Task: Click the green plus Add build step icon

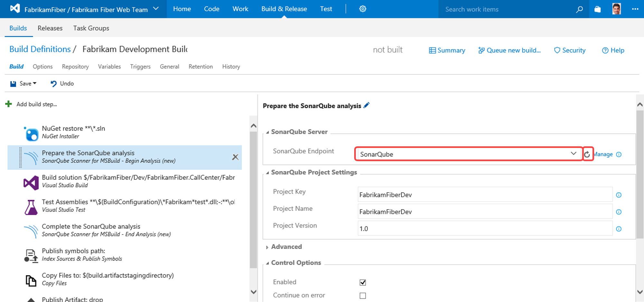Action: click(x=9, y=104)
